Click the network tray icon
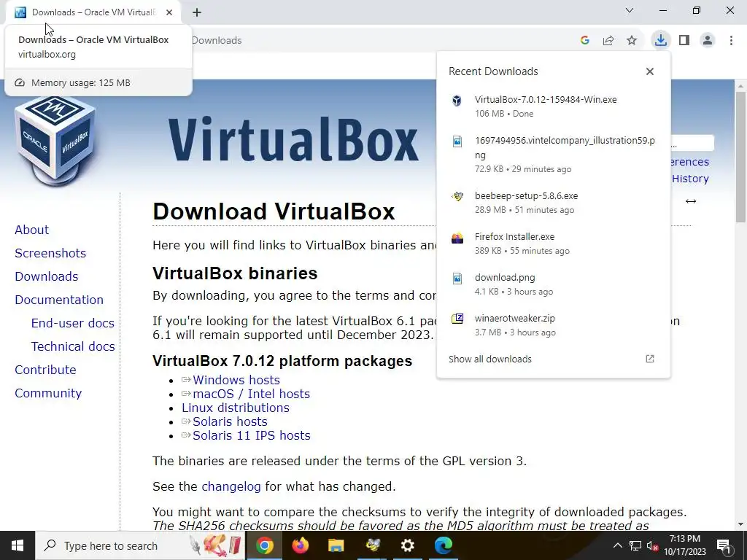The width and height of the screenshot is (747, 560). (x=635, y=545)
